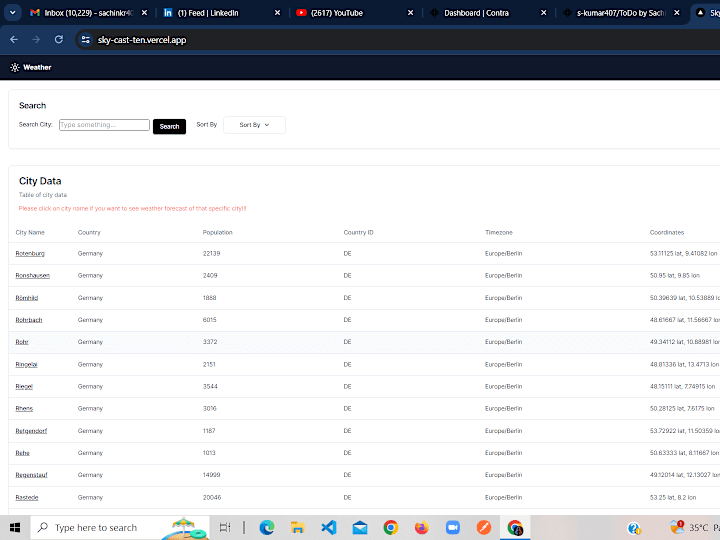This screenshot has width=720, height=540.
Task: Click population value 22139
Action: [x=212, y=253]
